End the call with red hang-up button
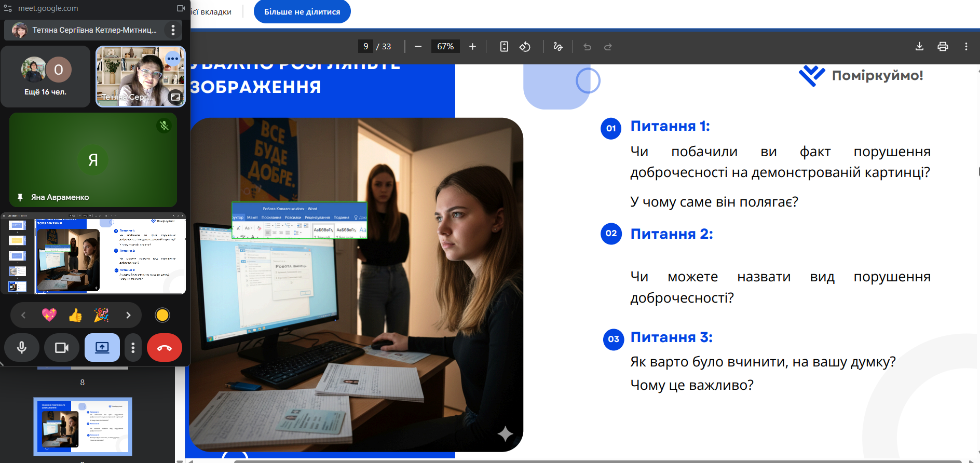 (x=164, y=347)
